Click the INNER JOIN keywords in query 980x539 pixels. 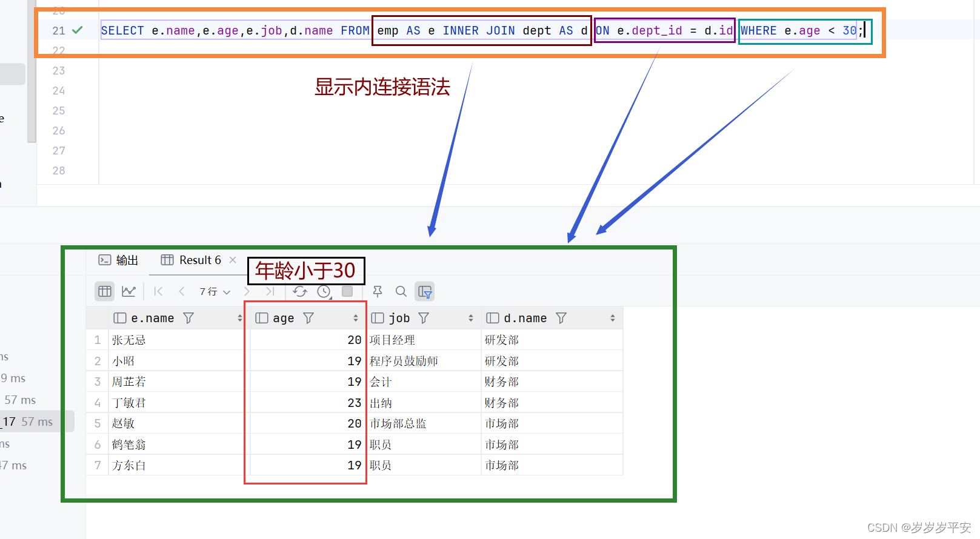[479, 30]
